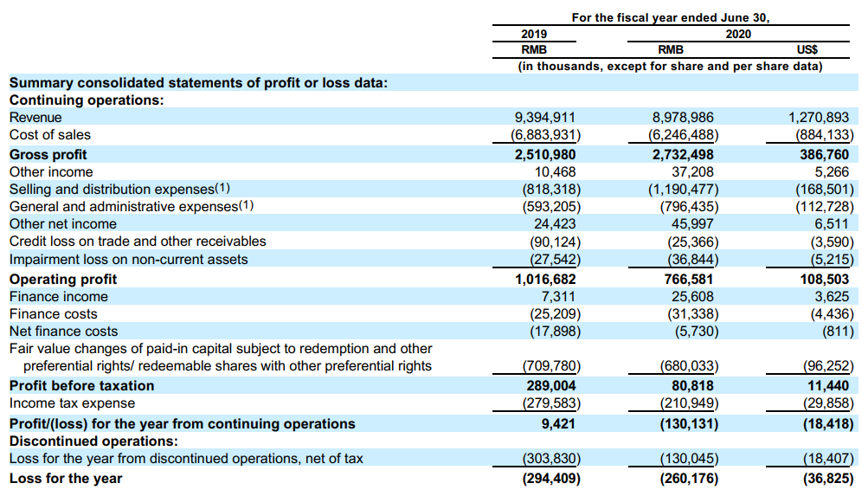
Task: Click operating profit value 1,016,682
Action: (545, 279)
